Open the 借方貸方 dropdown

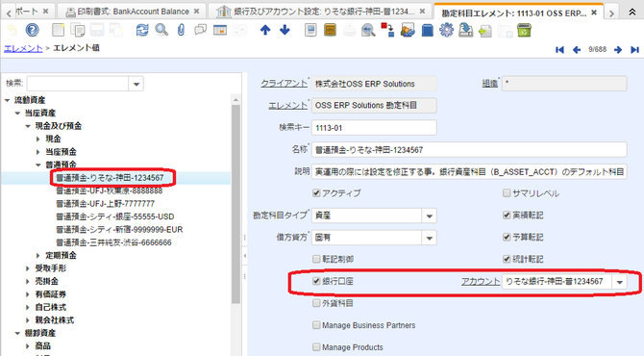[430, 238]
